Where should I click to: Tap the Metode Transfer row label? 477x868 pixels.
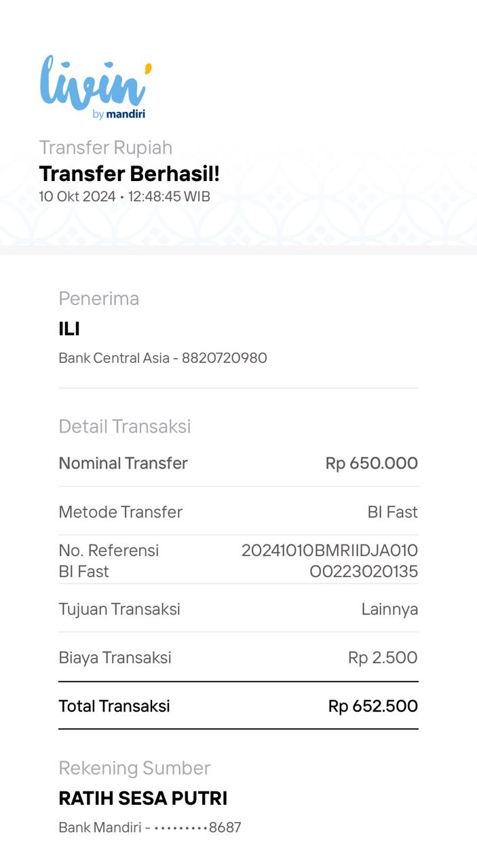(x=120, y=512)
